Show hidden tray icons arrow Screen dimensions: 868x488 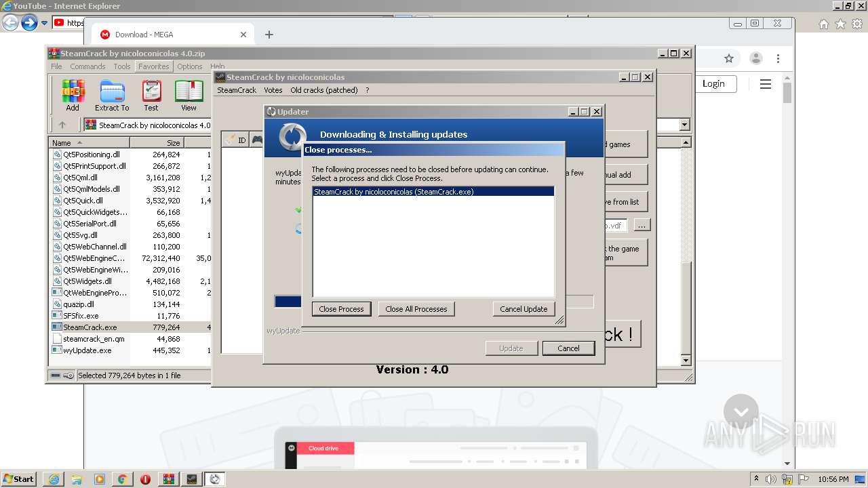757,479
